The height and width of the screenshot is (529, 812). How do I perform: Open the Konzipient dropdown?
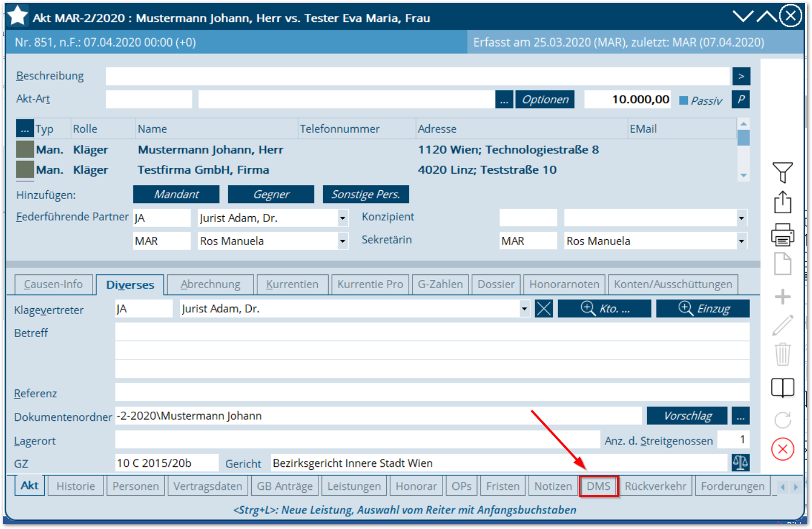[741, 217]
